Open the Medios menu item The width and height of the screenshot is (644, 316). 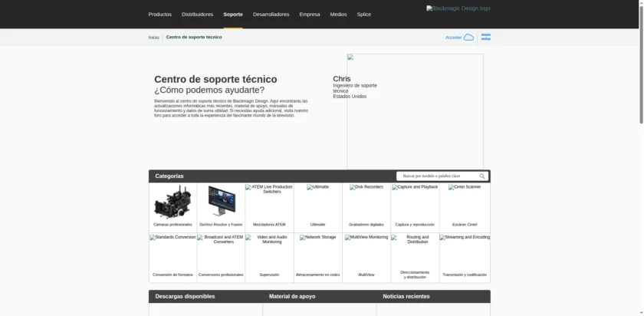click(338, 15)
